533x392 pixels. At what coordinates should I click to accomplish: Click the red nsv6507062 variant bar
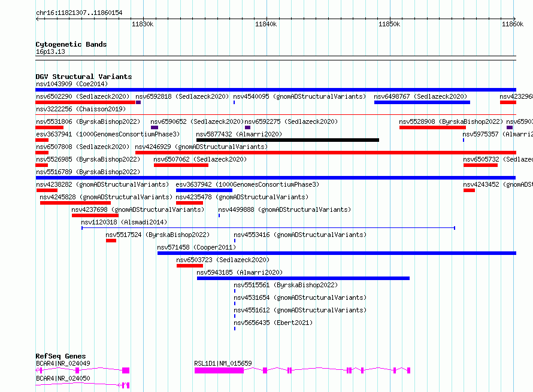pos(181,165)
